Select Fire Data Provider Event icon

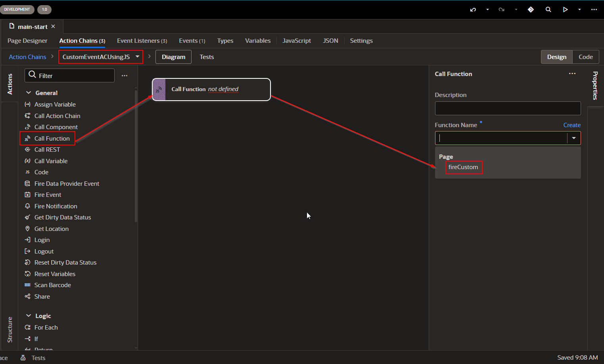[27, 183]
